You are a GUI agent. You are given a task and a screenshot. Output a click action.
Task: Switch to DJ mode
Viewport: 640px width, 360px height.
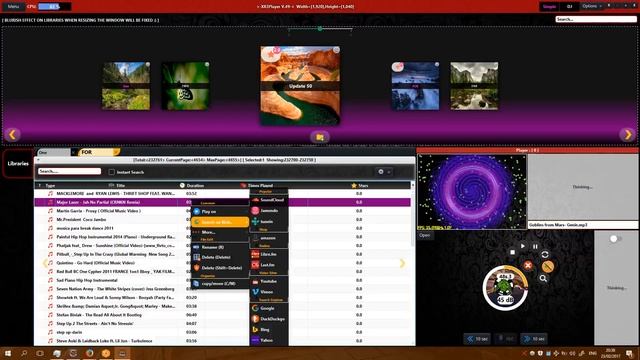coord(569,7)
